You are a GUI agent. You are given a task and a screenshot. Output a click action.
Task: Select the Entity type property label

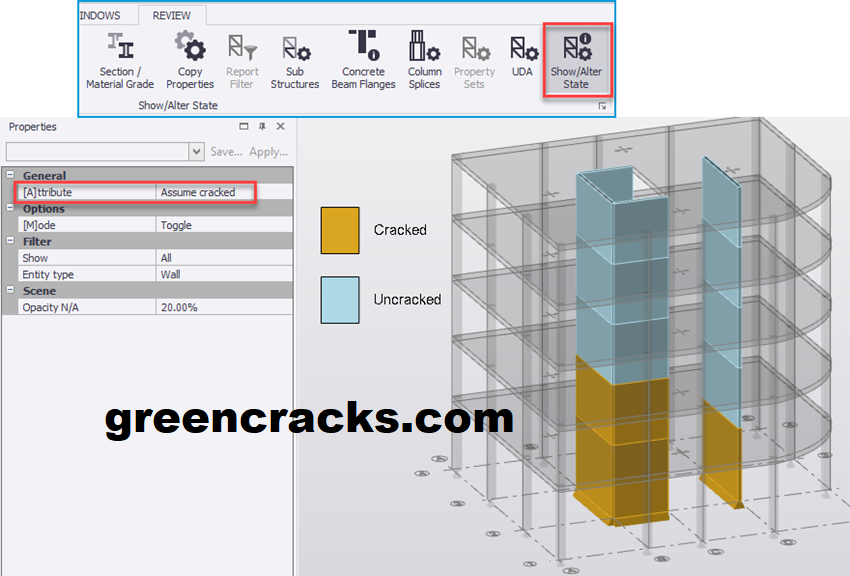[x=48, y=274]
